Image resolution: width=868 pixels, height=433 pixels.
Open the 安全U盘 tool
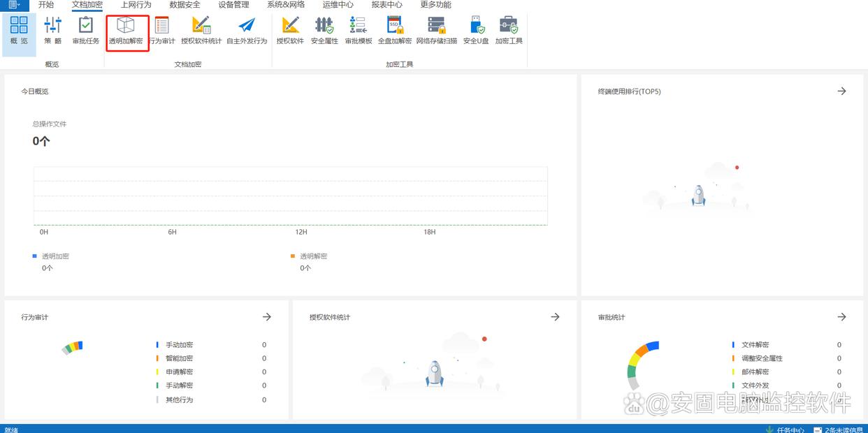[x=476, y=31]
